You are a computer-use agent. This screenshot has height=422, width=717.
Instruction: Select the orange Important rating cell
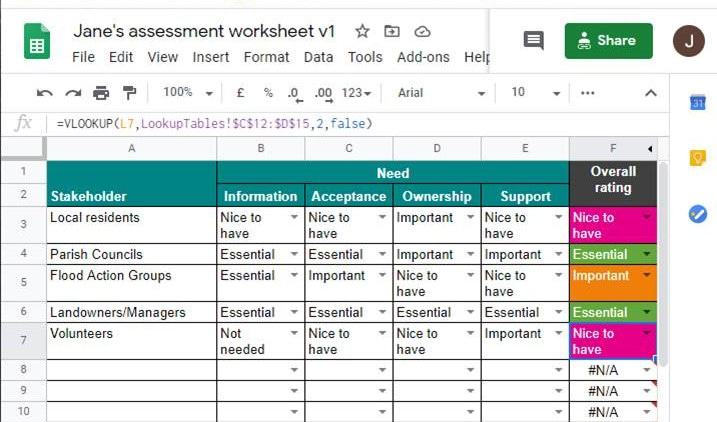612,283
